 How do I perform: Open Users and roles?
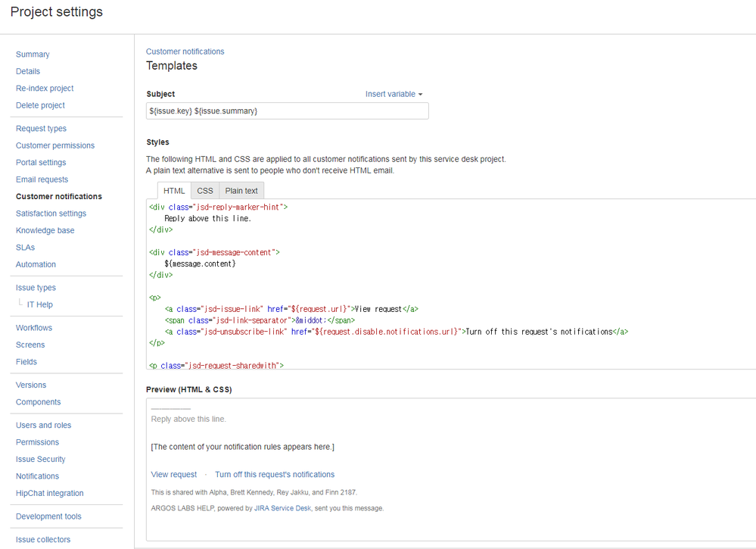43,425
